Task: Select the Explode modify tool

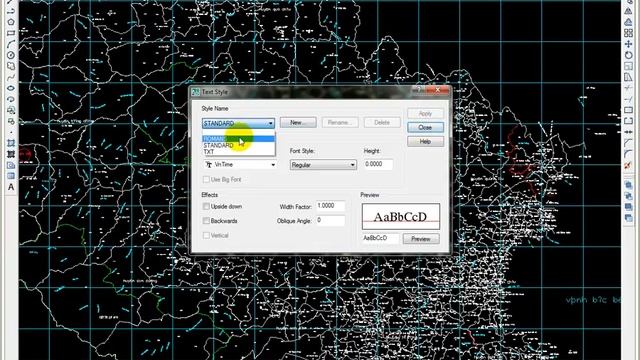Action: pos(629,165)
